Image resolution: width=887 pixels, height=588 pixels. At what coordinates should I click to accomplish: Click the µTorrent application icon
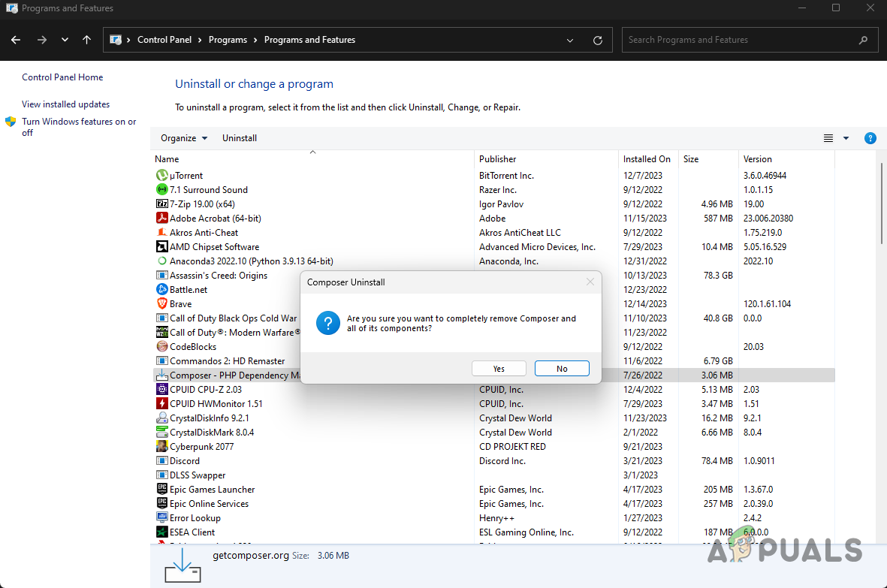[161, 175]
